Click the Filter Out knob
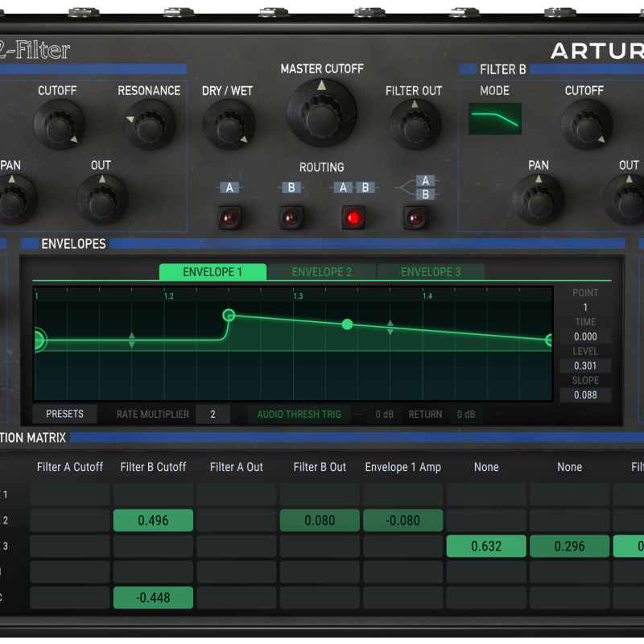This screenshot has width=644, height=644. point(415,125)
